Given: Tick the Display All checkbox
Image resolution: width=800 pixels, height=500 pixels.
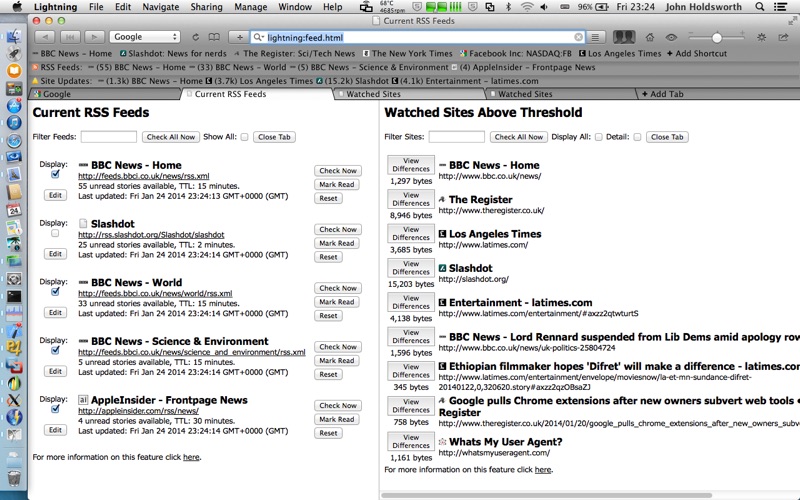Looking at the screenshot, I should pyautogui.click(x=598, y=137).
